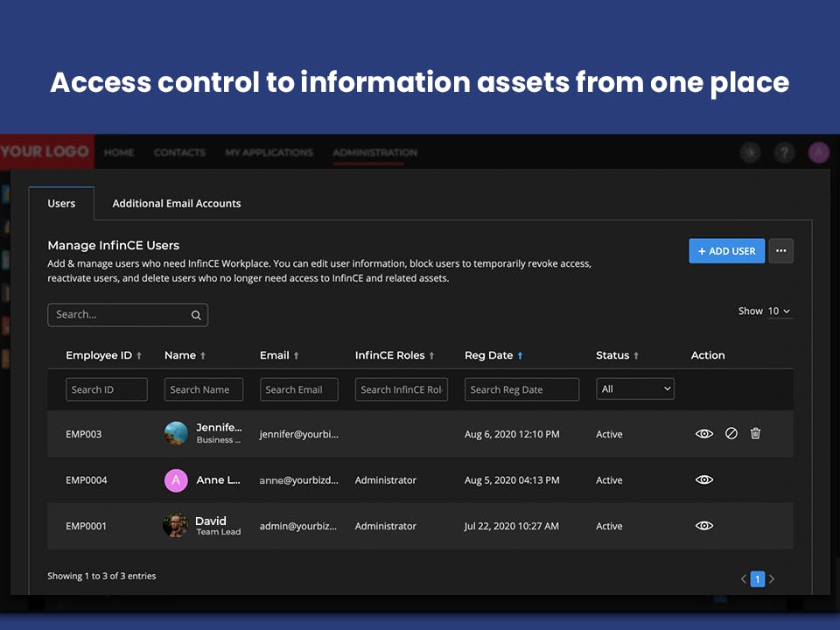
Task: Sort by InfinCE Roles column arrow
Action: coord(431,356)
